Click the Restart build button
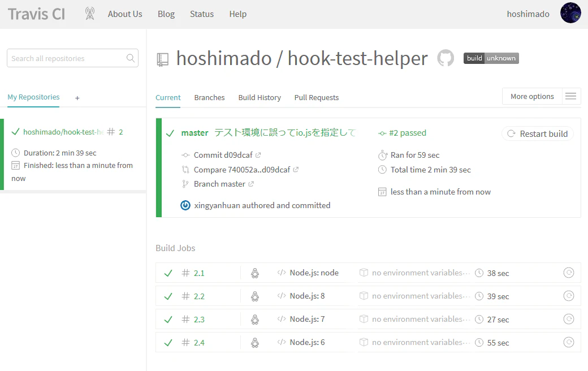 537,134
